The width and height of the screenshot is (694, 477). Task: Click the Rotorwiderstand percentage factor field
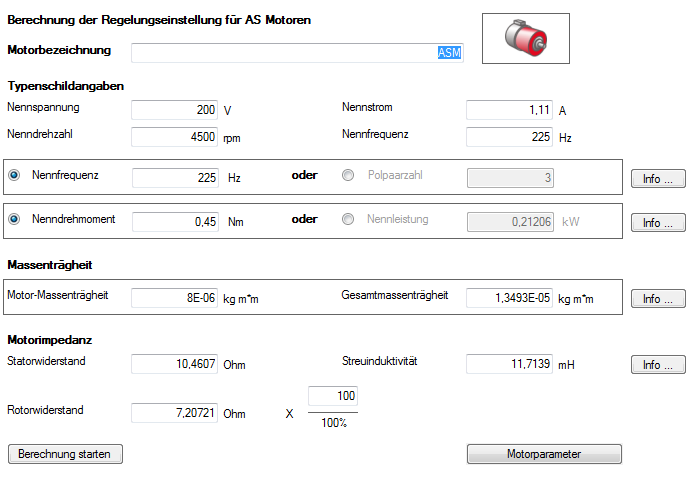pyautogui.click(x=332, y=398)
